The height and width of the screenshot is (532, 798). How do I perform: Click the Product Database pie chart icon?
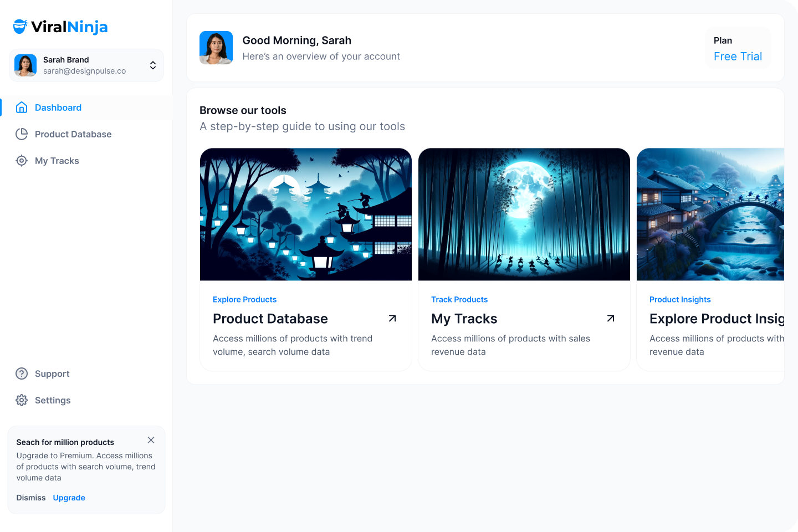(22, 134)
